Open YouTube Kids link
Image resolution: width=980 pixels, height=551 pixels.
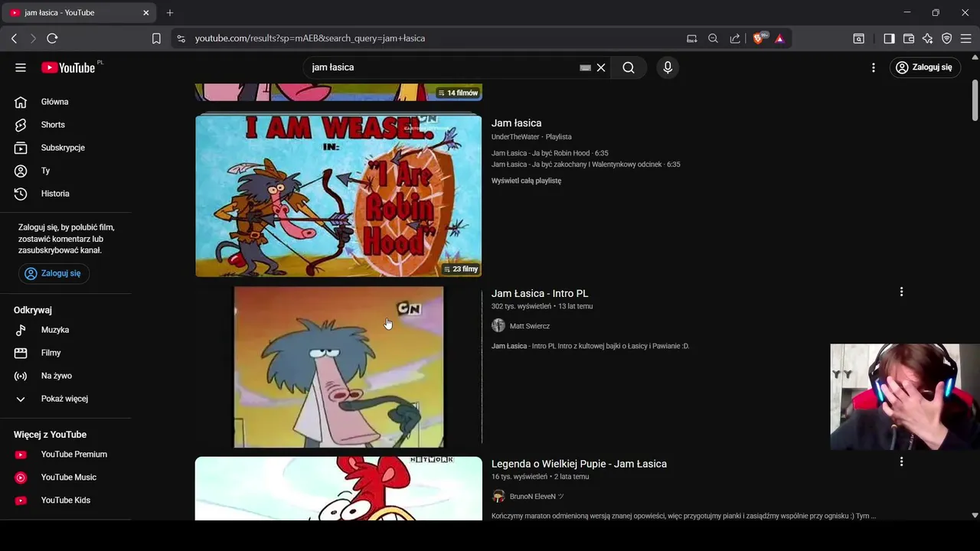pyautogui.click(x=66, y=500)
